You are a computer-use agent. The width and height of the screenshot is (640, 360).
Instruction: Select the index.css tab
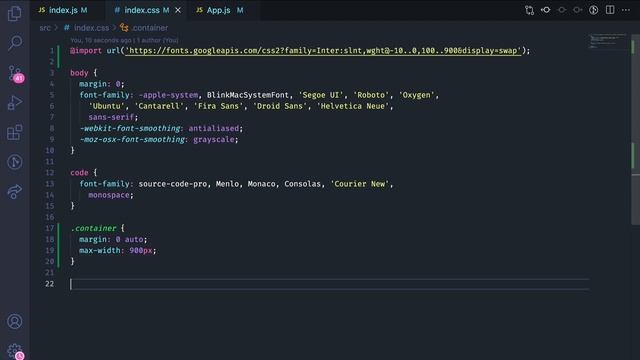[142, 10]
